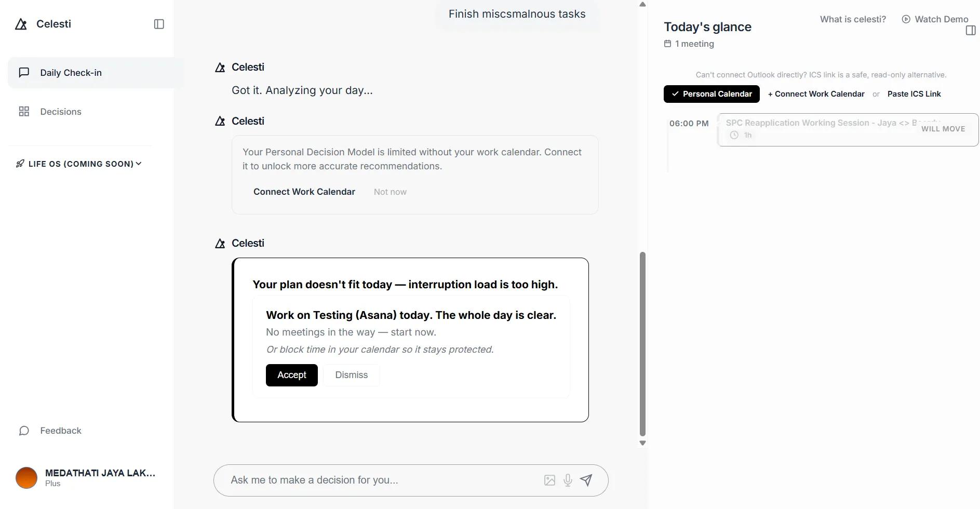Toggle the Personal Calendar checked button

(711, 94)
